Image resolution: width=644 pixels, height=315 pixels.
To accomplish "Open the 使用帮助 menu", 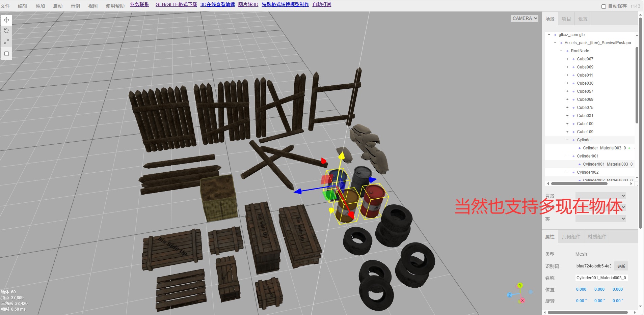I will (115, 6).
